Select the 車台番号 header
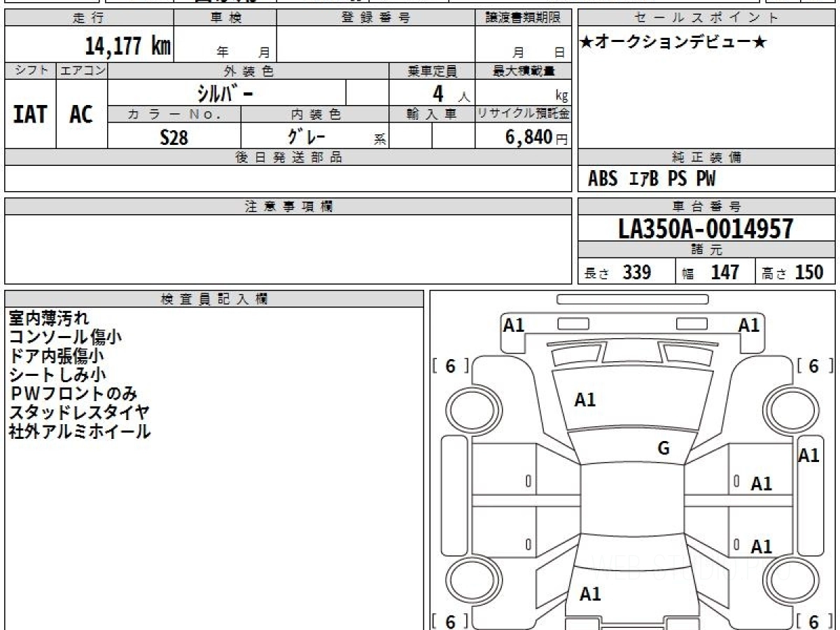This screenshot has width=840, height=630. click(706, 206)
